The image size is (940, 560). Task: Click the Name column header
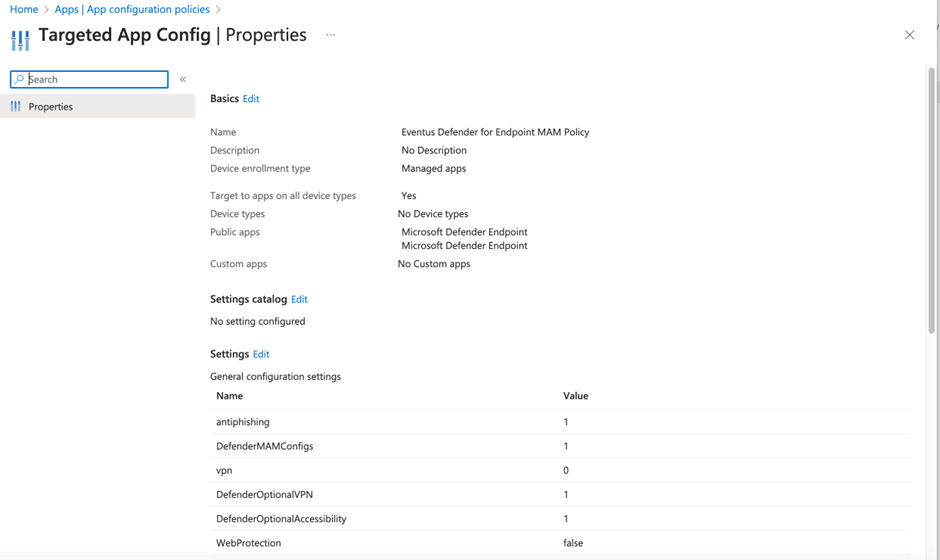click(229, 396)
